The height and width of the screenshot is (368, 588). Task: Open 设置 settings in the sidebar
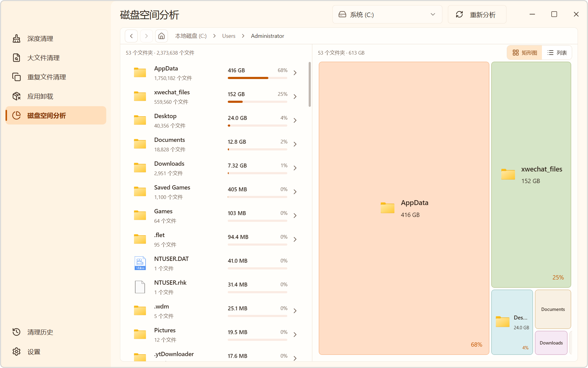56,352
